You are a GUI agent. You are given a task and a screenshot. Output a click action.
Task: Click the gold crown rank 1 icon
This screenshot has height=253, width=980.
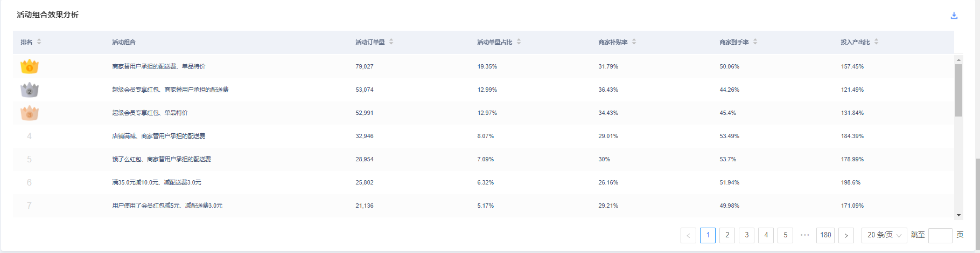click(x=30, y=66)
